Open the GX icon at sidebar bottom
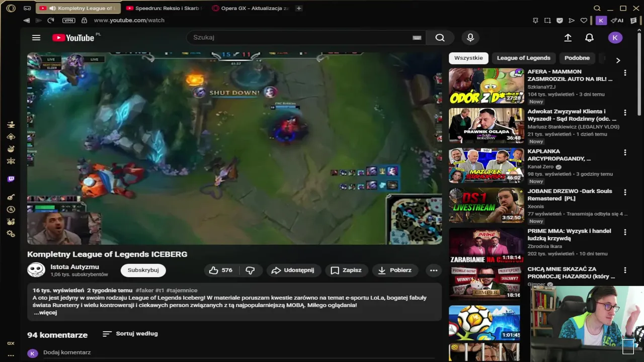This screenshot has width=644, height=362. click(x=11, y=343)
